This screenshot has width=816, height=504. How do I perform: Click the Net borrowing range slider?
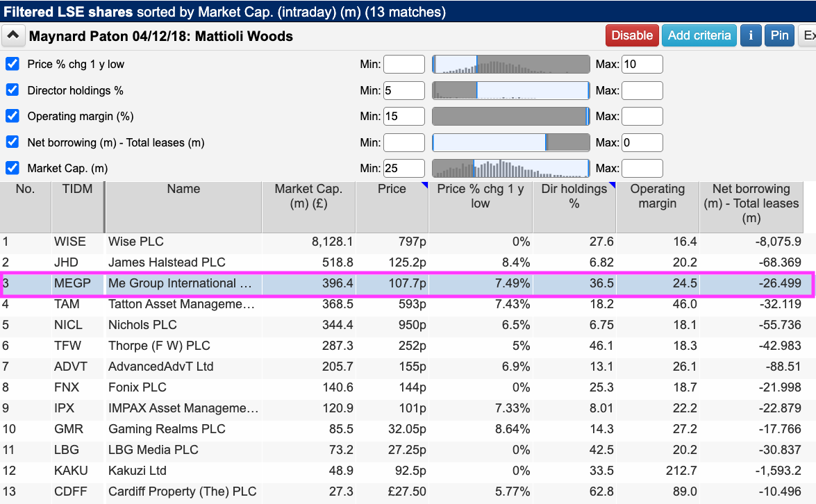pos(511,142)
